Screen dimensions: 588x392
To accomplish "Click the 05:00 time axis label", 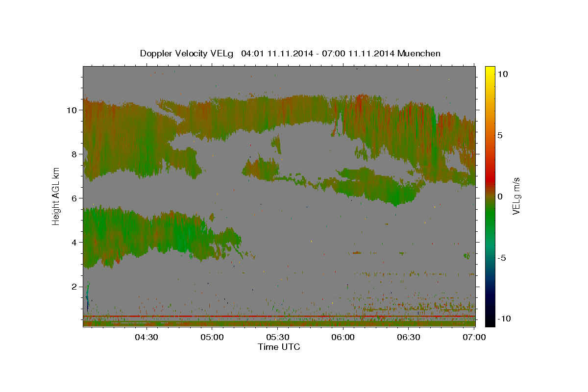I will coord(212,338).
